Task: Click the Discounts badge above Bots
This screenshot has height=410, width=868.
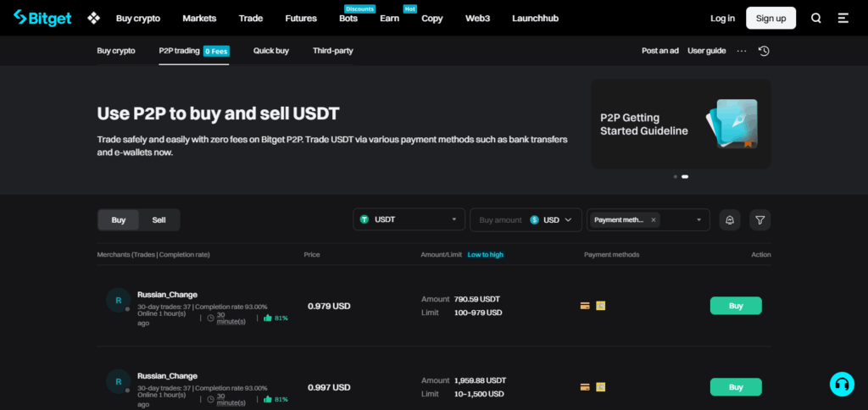Action: [x=359, y=8]
